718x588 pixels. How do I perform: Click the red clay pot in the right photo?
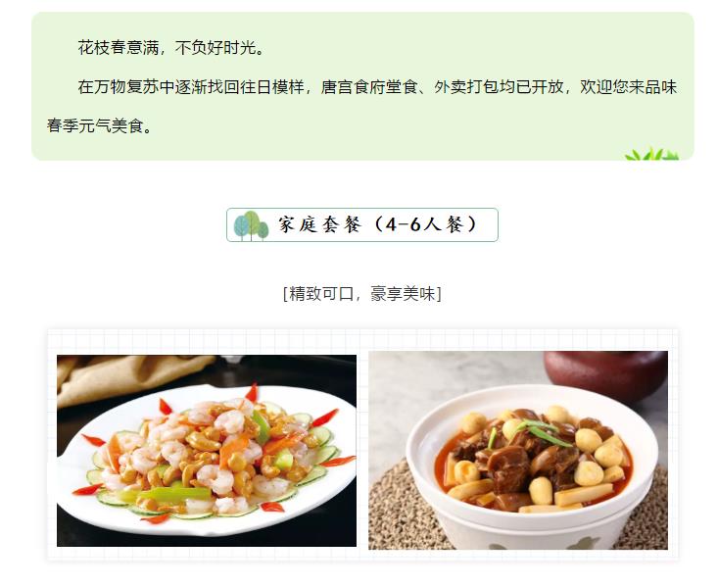pos(605,371)
